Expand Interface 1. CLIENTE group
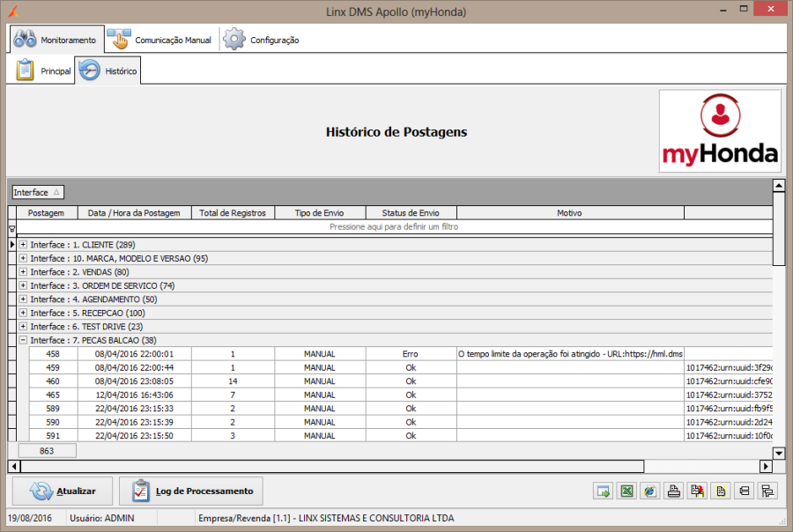 tap(23, 244)
